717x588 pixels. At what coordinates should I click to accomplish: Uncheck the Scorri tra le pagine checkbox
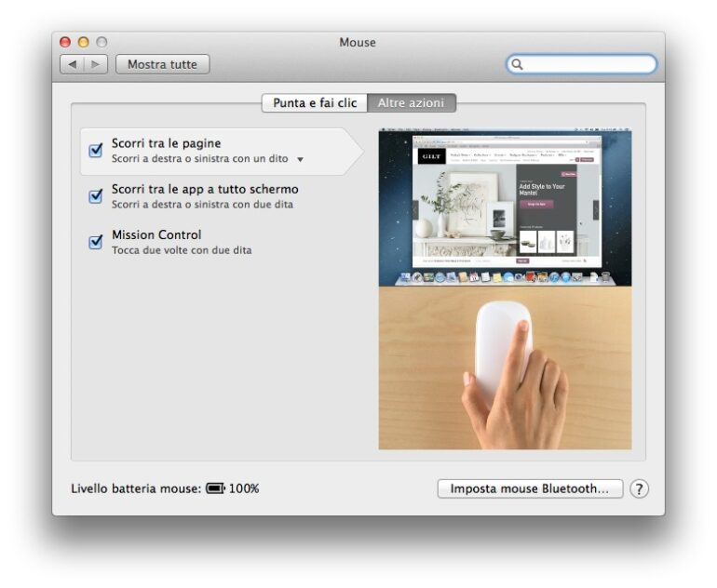[x=95, y=151]
